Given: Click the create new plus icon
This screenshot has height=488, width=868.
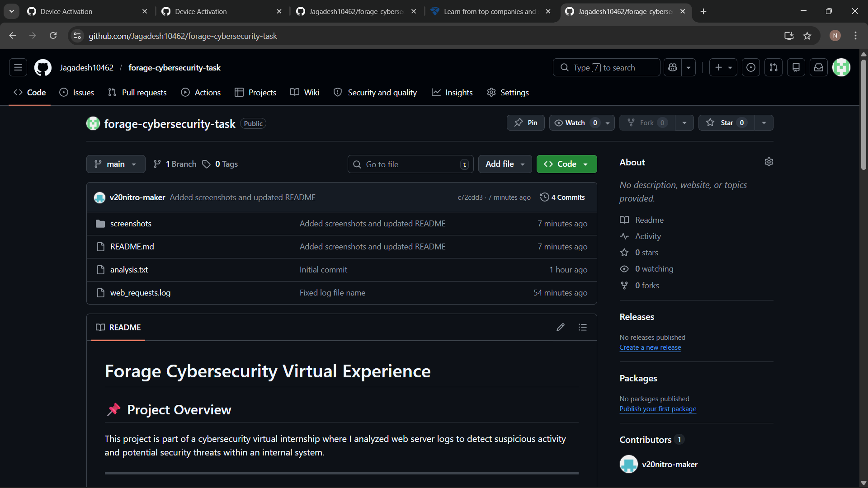Looking at the screenshot, I should pos(719,67).
